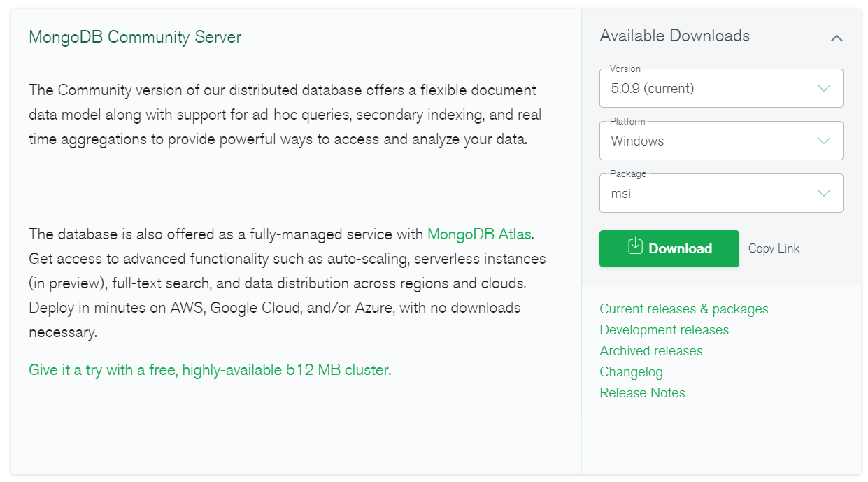Open the MongoDB Atlas link

(x=479, y=234)
